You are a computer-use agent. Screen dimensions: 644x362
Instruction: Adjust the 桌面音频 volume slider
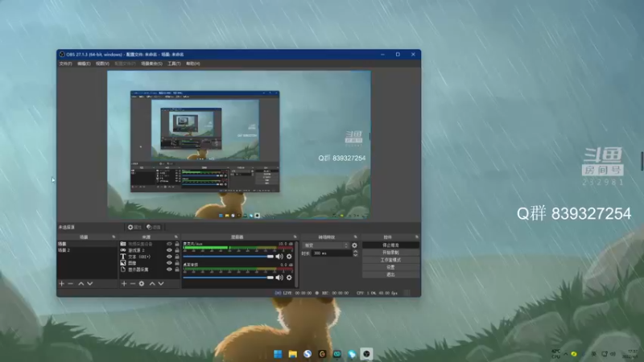pos(228,278)
